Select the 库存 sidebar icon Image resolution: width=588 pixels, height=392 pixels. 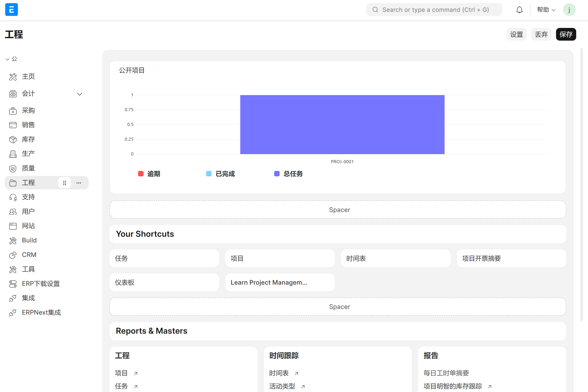pos(13,140)
